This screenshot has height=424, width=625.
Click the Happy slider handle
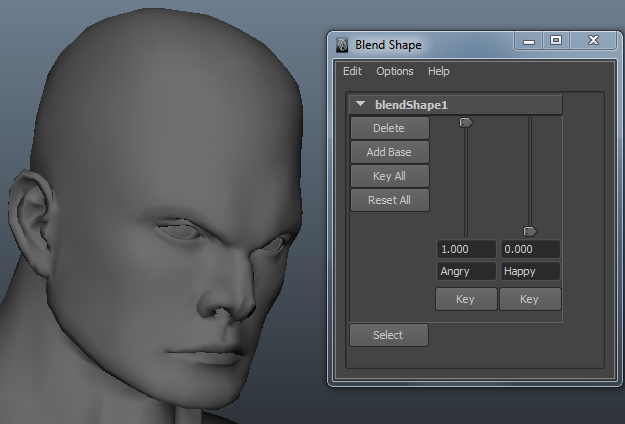tap(530, 231)
